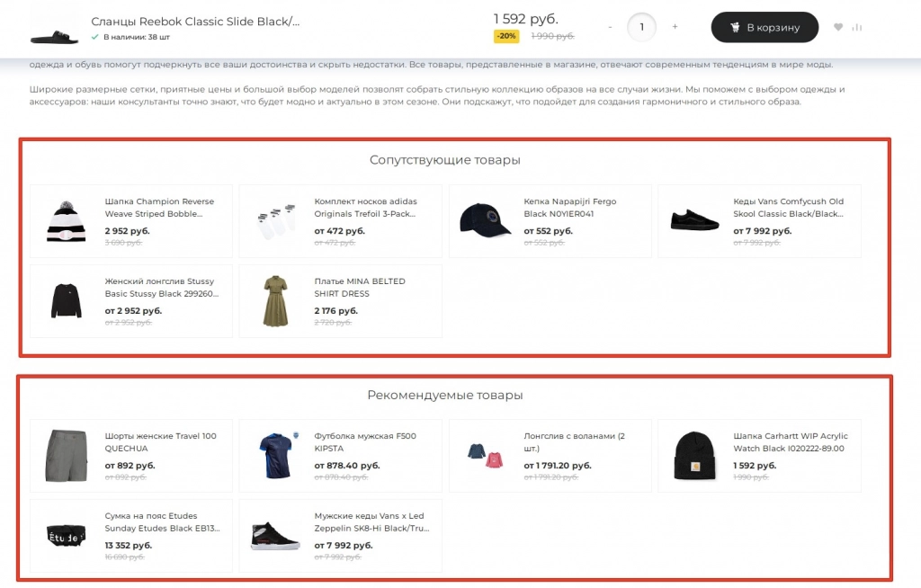Open the Платье MINA BELTED SHIRT DRESS link

click(360, 287)
